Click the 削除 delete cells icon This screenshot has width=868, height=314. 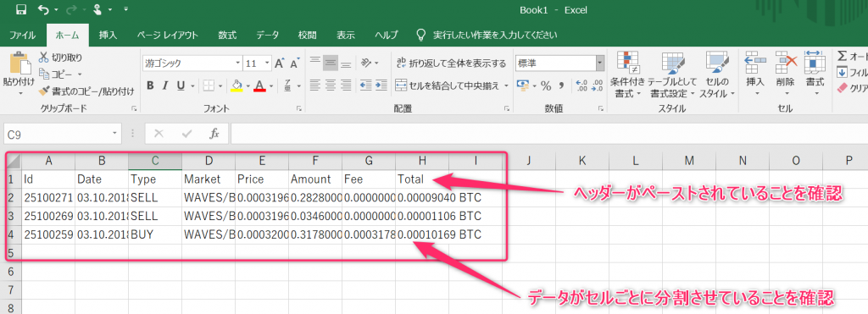click(x=786, y=63)
